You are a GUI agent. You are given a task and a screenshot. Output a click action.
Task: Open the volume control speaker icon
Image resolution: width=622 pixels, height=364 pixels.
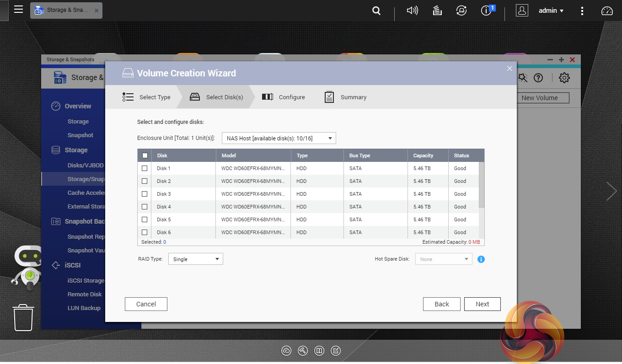[412, 11]
